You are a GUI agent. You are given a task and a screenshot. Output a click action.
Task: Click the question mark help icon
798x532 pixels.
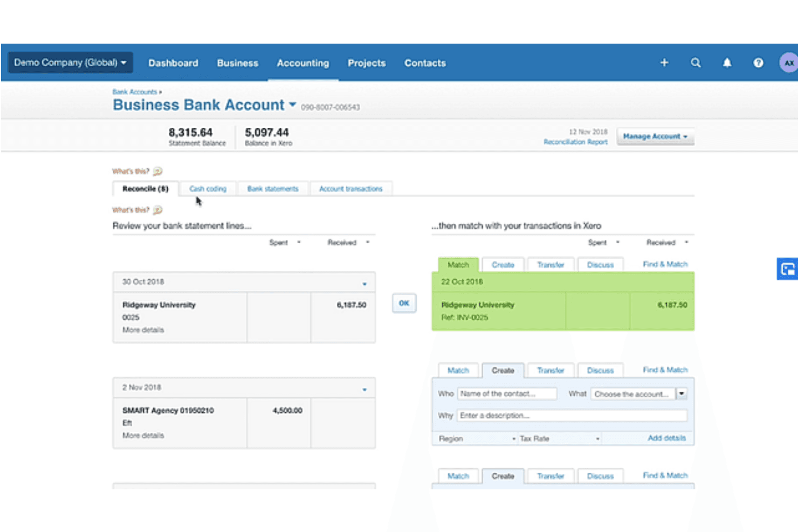758,63
